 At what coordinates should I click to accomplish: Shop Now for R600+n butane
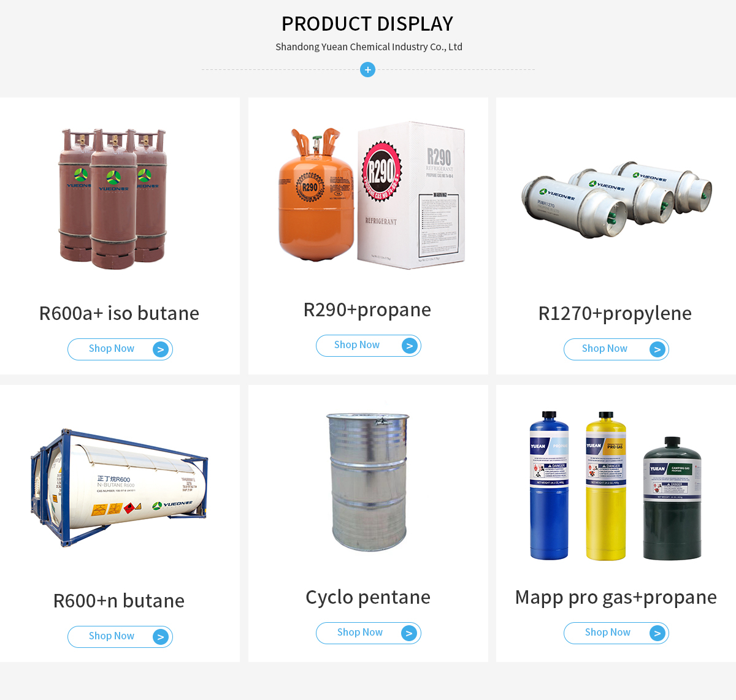click(120, 637)
